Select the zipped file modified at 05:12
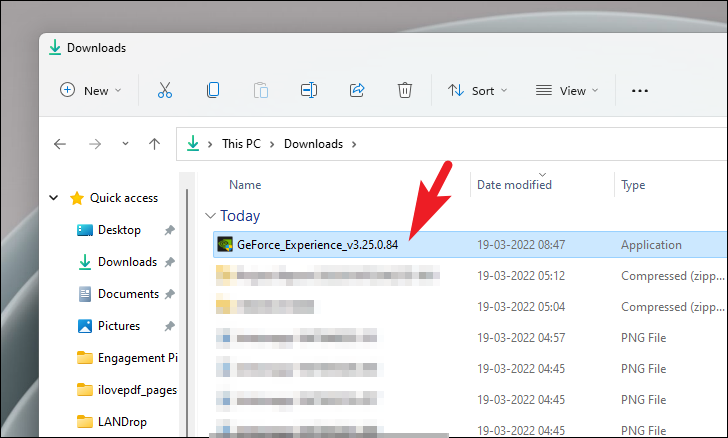 [x=470, y=276]
